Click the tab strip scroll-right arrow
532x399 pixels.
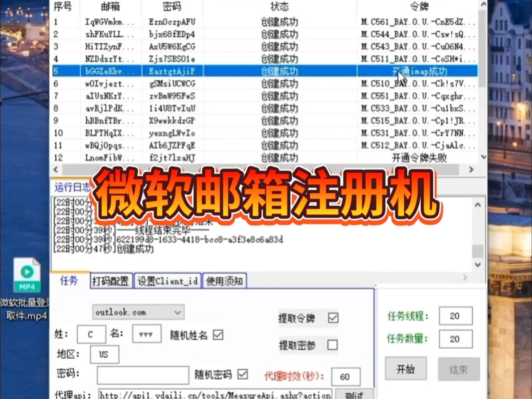pyautogui.click(x=465, y=277)
